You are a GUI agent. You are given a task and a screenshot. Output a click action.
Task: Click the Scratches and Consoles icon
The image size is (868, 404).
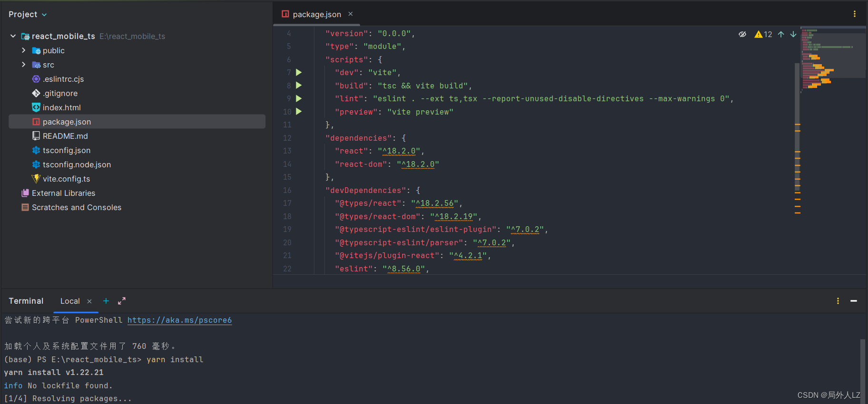coord(25,207)
